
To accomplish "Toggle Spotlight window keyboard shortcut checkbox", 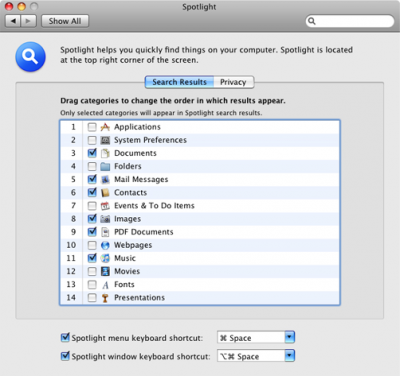I will 65,356.
